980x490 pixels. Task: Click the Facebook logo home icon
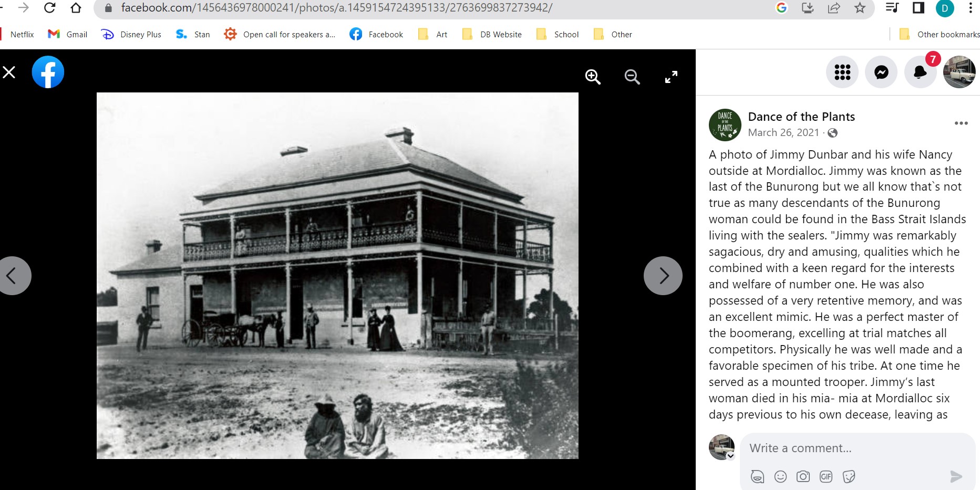tap(48, 72)
